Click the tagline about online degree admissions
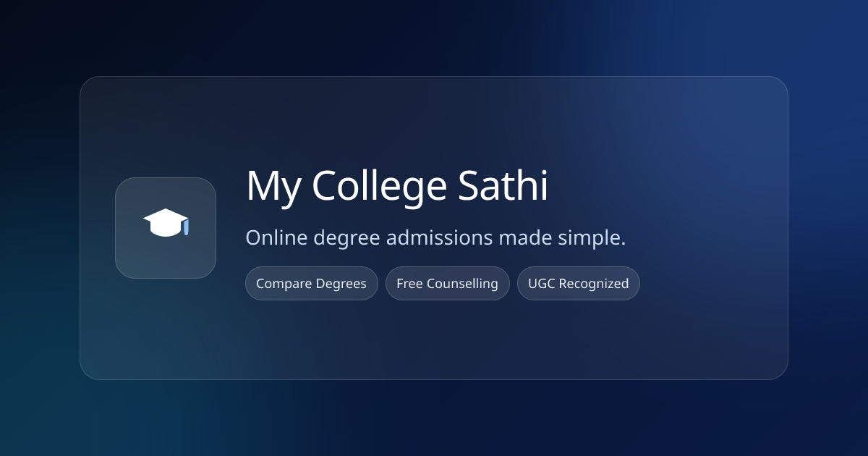The image size is (868, 456). 435,237
